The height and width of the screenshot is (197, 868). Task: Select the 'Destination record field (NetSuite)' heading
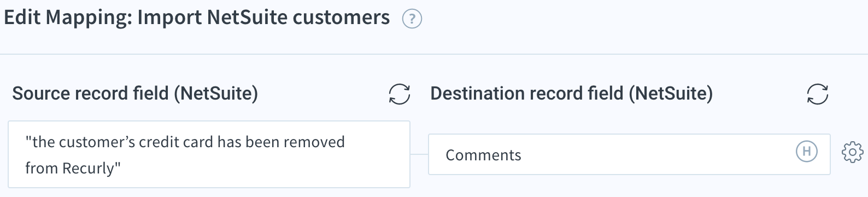pos(572,94)
